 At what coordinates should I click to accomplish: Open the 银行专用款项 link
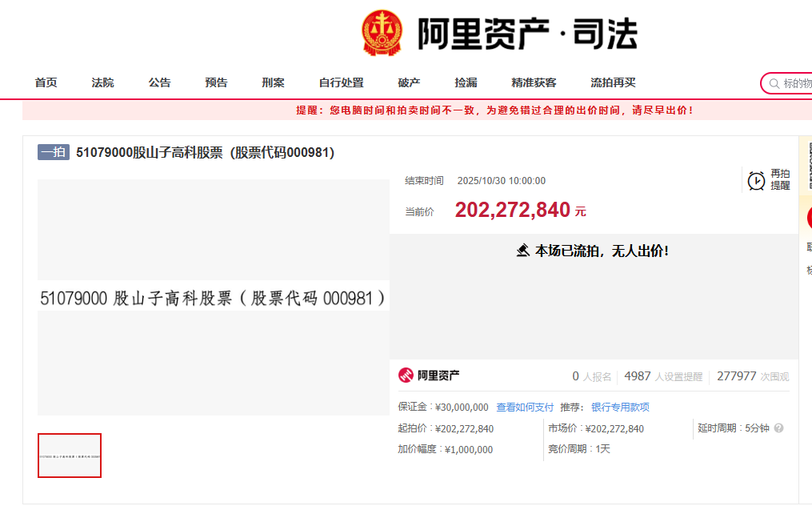[x=620, y=408]
